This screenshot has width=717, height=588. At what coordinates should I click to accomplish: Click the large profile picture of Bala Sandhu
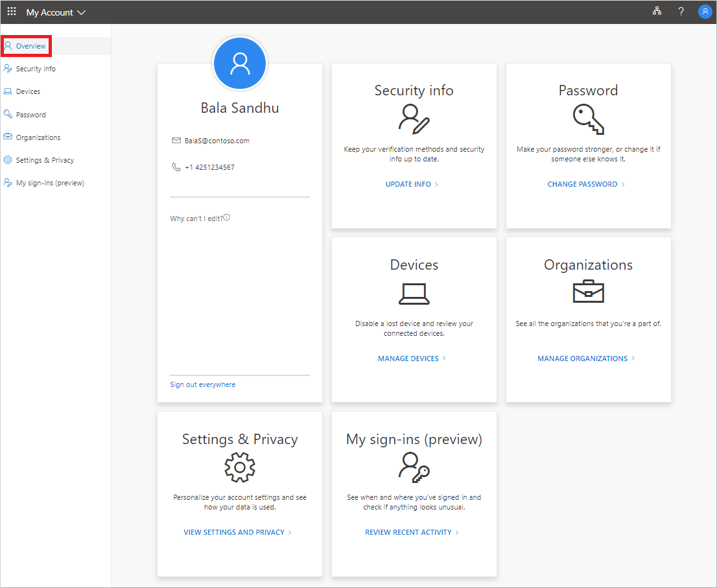pos(240,62)
